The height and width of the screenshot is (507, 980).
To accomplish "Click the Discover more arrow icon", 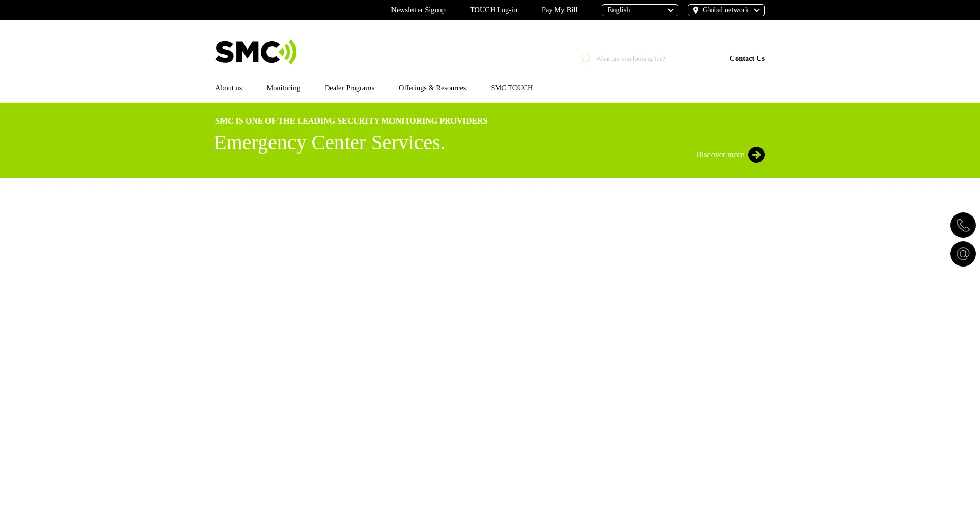I will pos(756,155).
